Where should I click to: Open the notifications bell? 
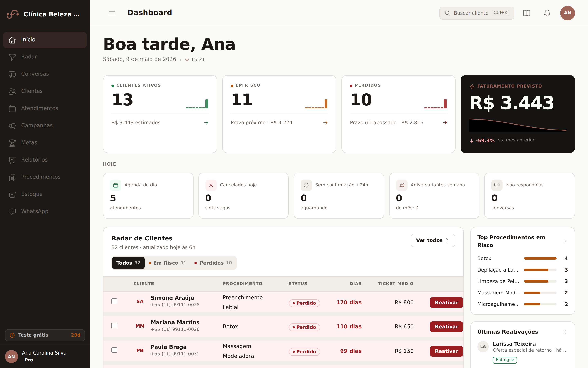(547, 13)
